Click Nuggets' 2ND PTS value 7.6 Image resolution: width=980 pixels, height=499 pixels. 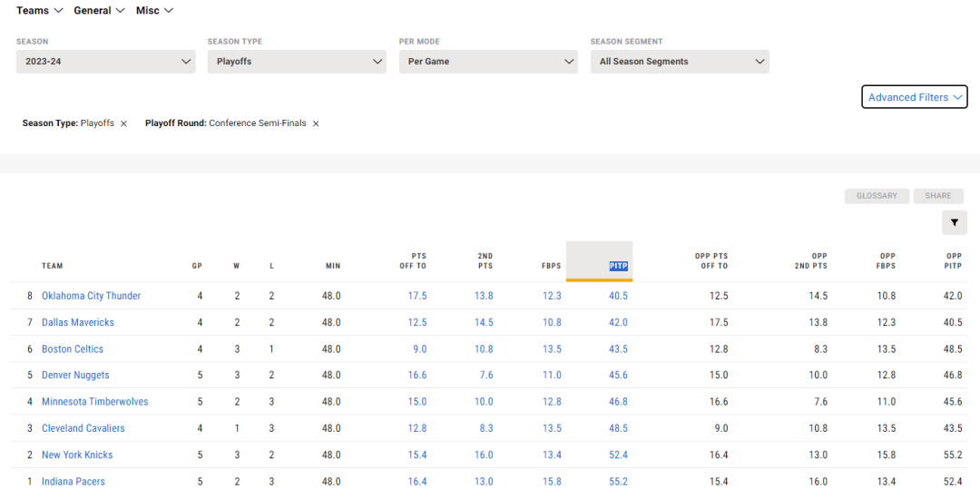pyautogui.click(x=486, y=376)
